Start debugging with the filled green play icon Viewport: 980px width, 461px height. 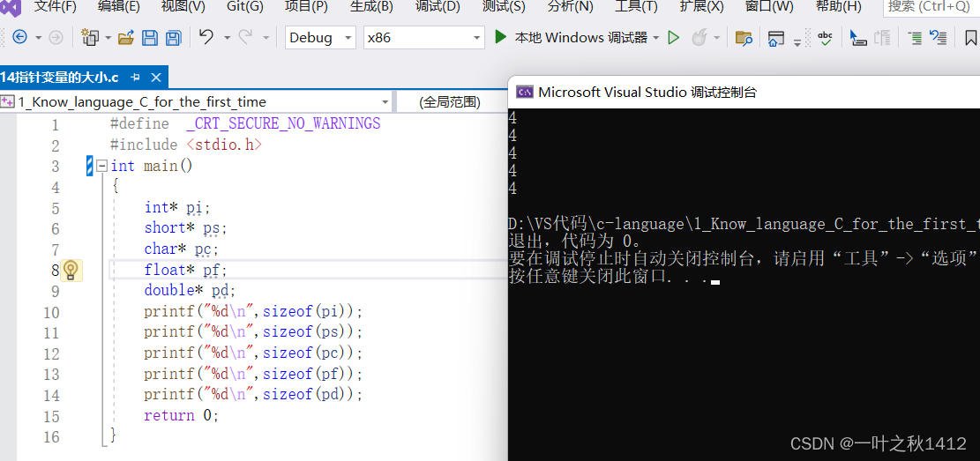500,38
